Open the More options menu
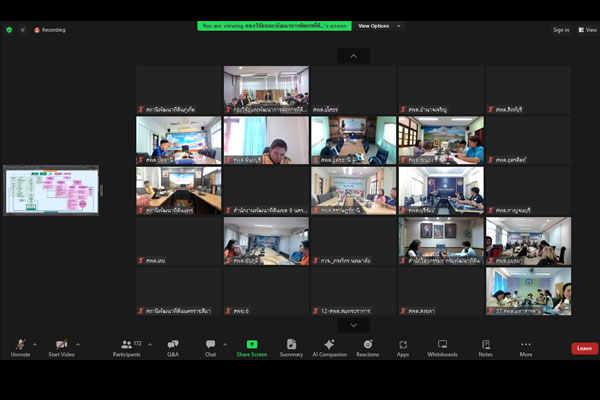600x400 pixels. tap(526, 345)
